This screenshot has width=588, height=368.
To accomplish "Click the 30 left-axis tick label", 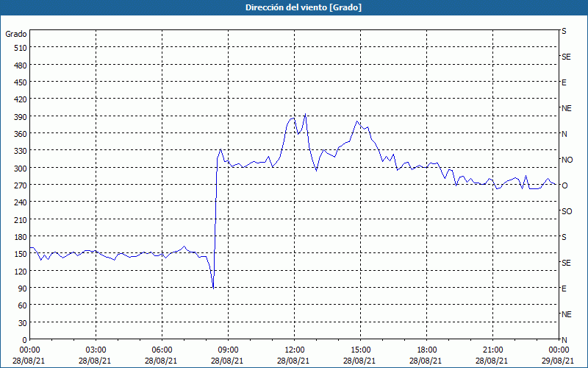I will [23, 323].
